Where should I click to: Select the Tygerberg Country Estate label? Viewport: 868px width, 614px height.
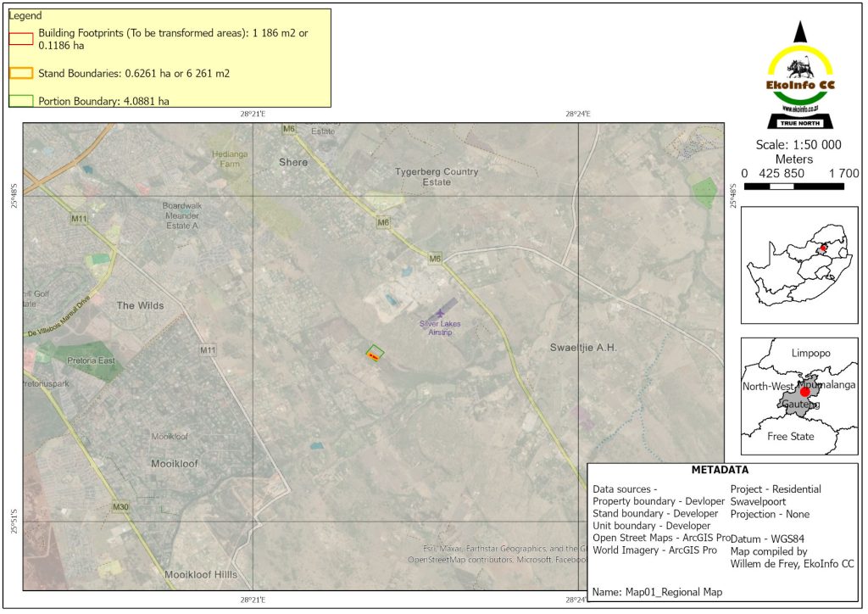coord(437,176)
